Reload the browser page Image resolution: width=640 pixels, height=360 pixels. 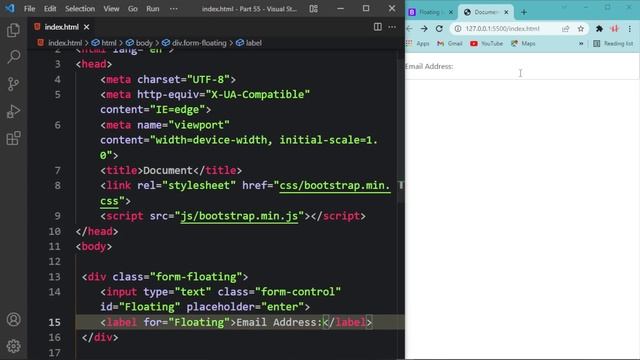tap(439, 29)
